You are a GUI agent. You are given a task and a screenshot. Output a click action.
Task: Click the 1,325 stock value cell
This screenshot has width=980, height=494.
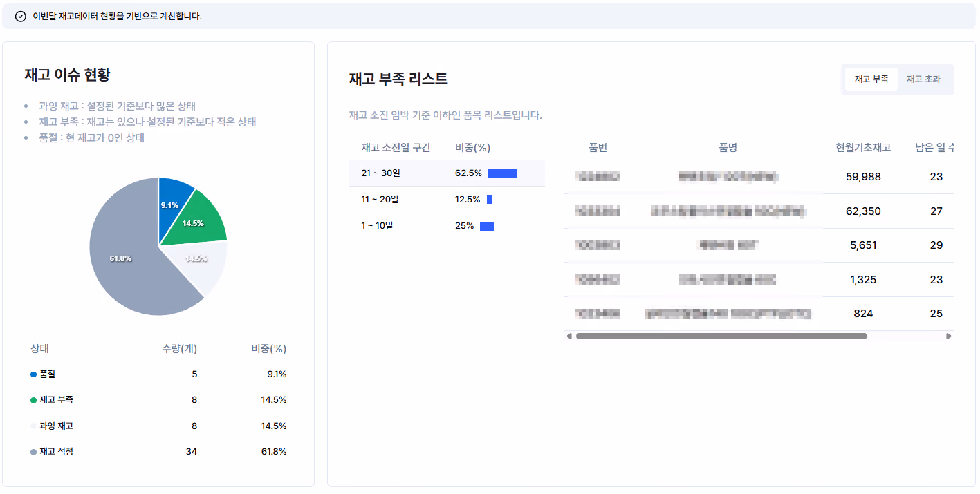click(x=863, y=280)
